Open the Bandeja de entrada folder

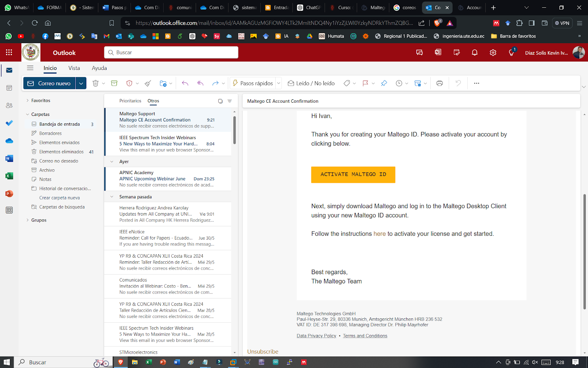coord(60,124)
